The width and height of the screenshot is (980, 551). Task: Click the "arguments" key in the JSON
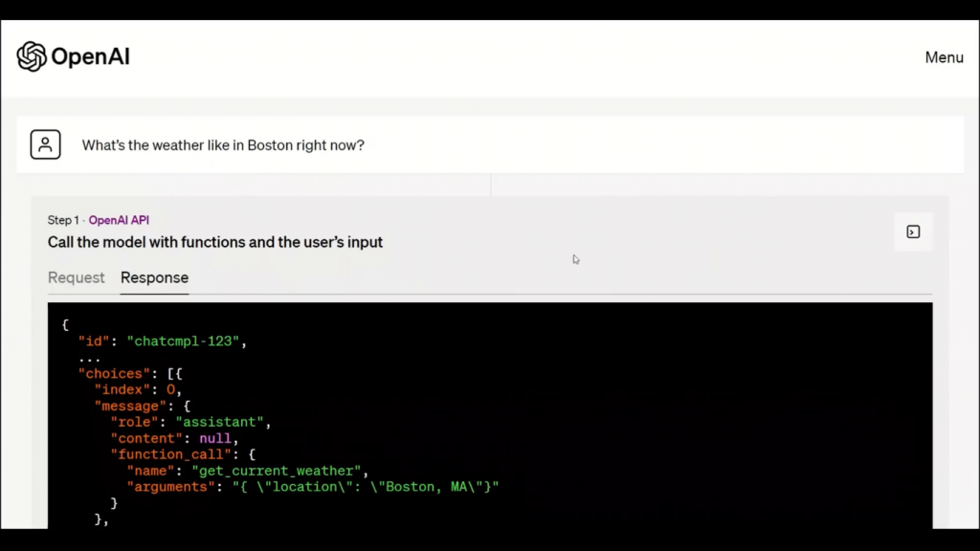tap(171, 487)
